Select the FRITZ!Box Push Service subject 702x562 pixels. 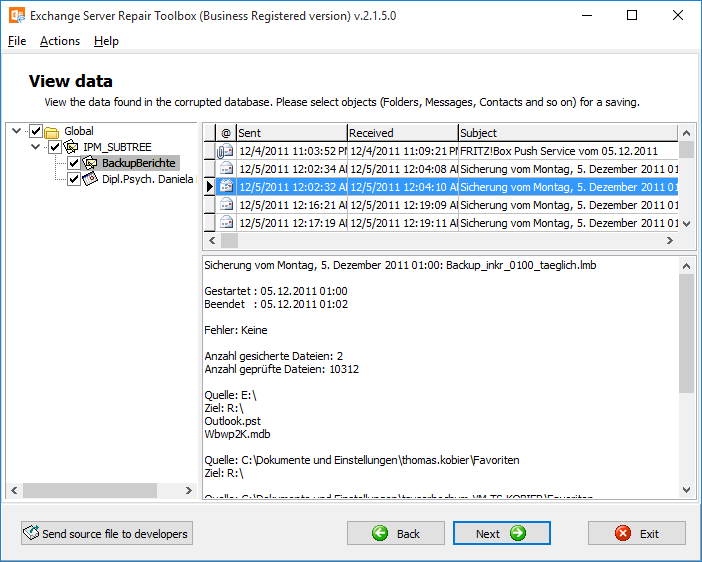[559, 151]
